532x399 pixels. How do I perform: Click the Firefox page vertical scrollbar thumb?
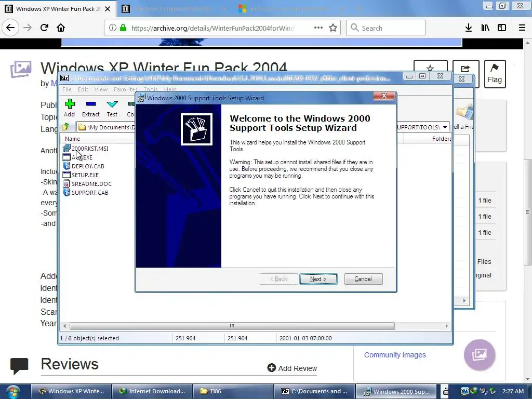(527, 212)
